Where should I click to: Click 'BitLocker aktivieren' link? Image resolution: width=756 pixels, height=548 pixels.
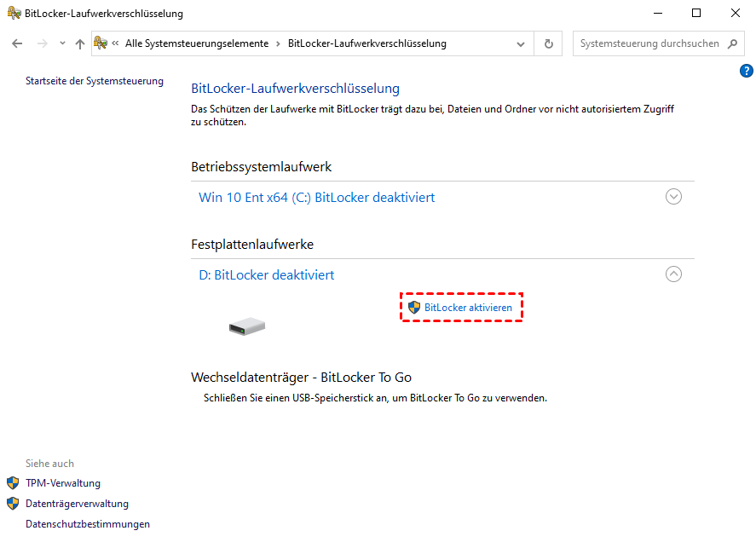[x=468, y=308]
